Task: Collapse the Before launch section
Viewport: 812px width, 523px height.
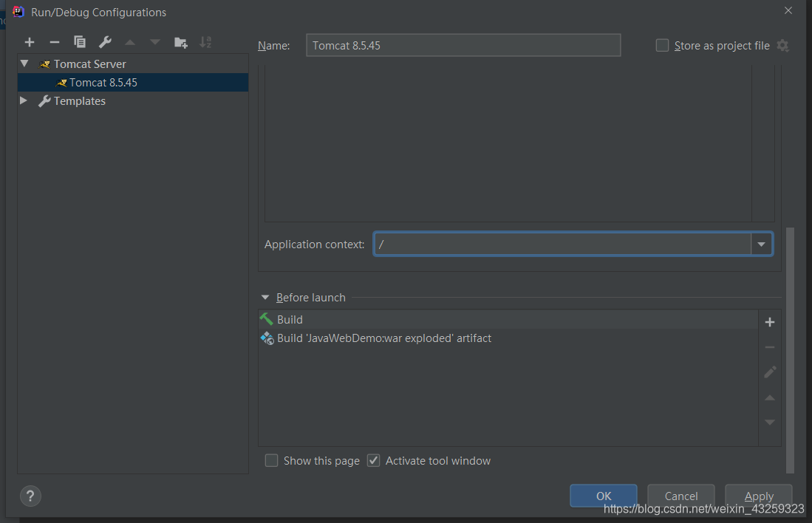Action: point(265,297)
